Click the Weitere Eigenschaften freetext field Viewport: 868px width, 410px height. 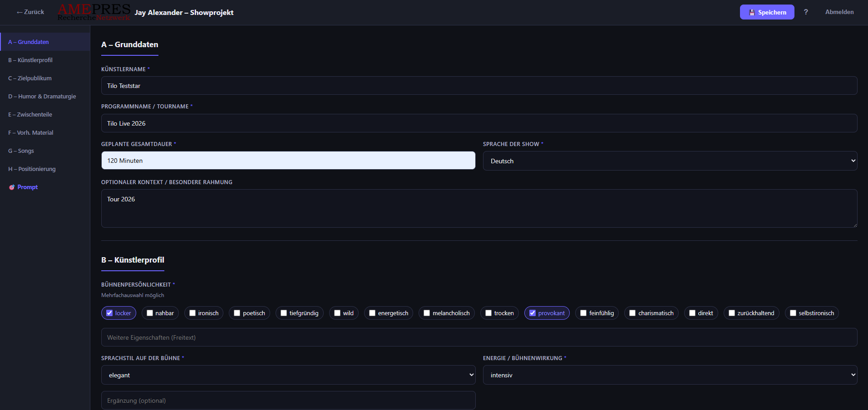(x=288, y=337)
